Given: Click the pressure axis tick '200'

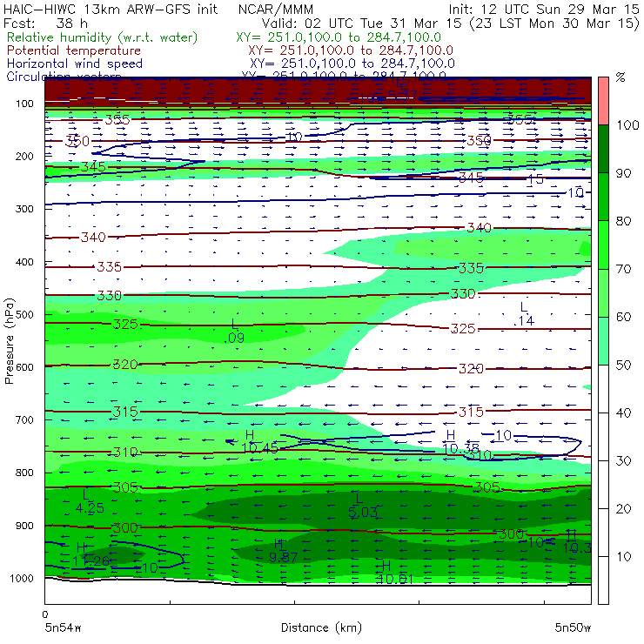Looking at the screenshot, I should click(x=24, y=156).
